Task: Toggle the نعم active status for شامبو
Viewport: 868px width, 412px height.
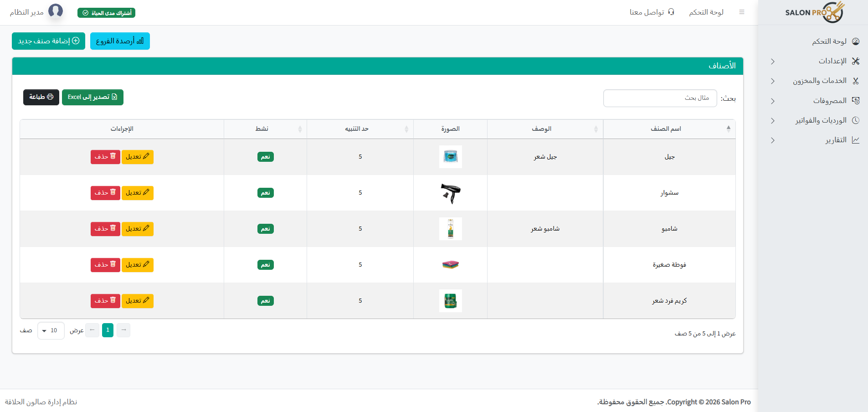Action: click(265, 228)
